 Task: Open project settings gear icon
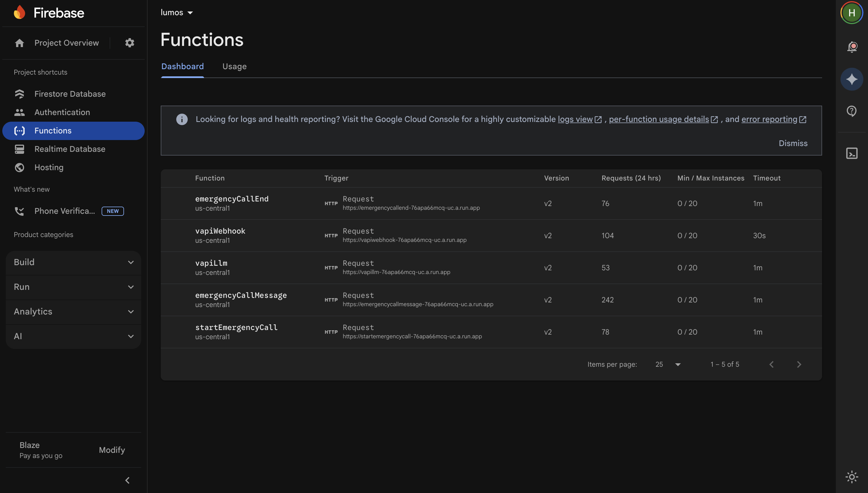130,43
